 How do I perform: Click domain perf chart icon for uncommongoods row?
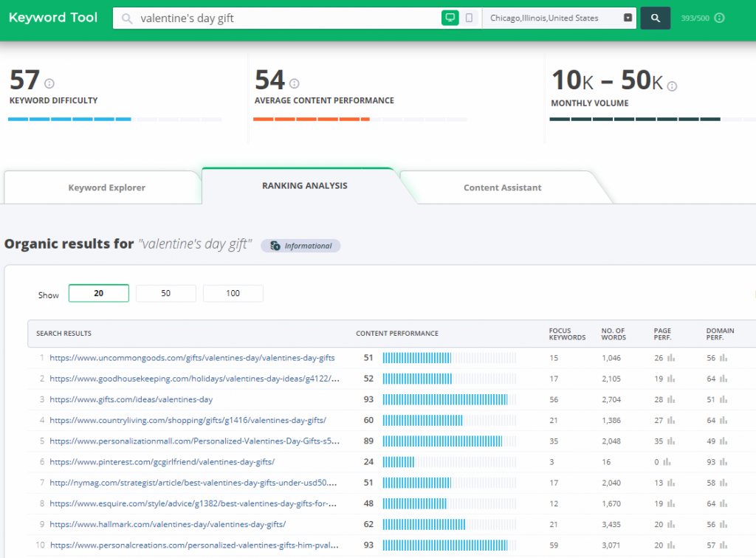click(724, 358)
